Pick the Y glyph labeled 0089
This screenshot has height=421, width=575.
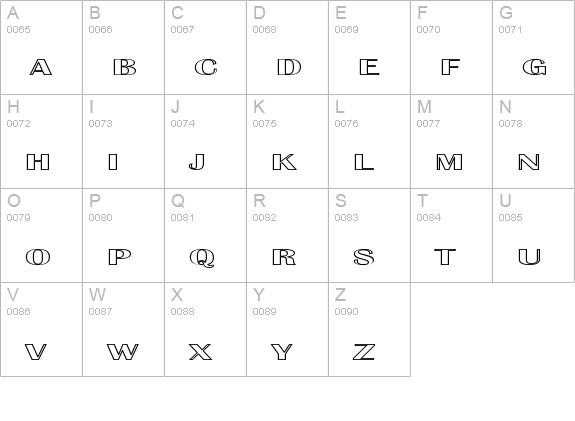click(282, 351)
